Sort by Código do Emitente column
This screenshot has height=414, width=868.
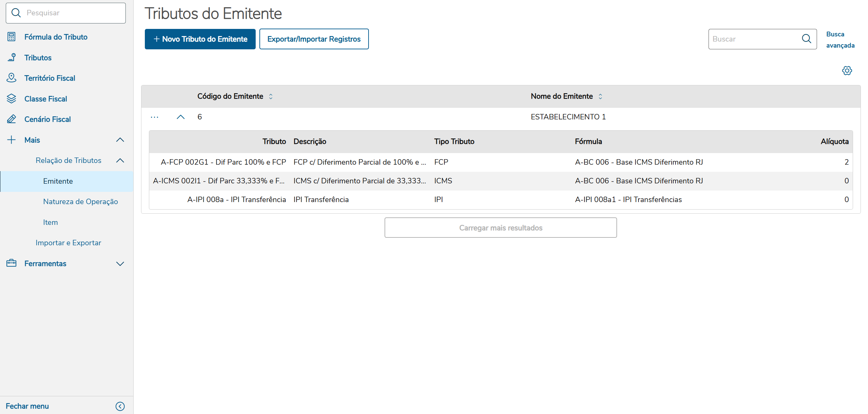click(x=271, y=97)
